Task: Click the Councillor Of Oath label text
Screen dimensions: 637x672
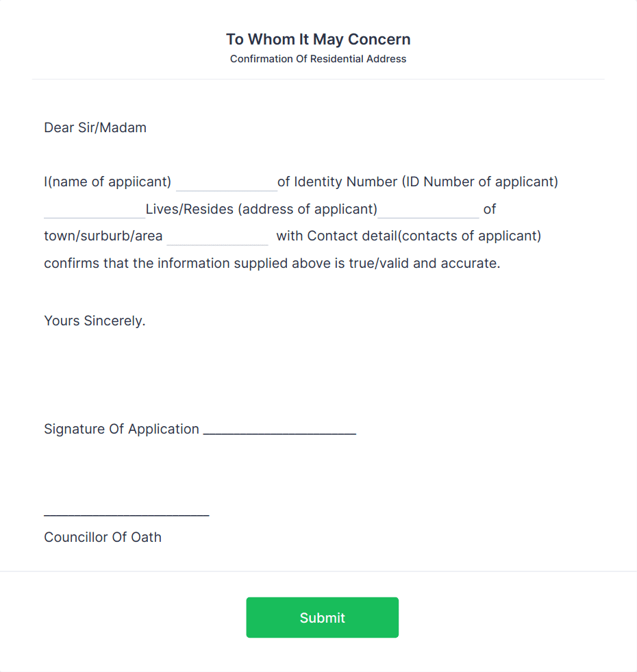Action: click(x=102, y=537)
